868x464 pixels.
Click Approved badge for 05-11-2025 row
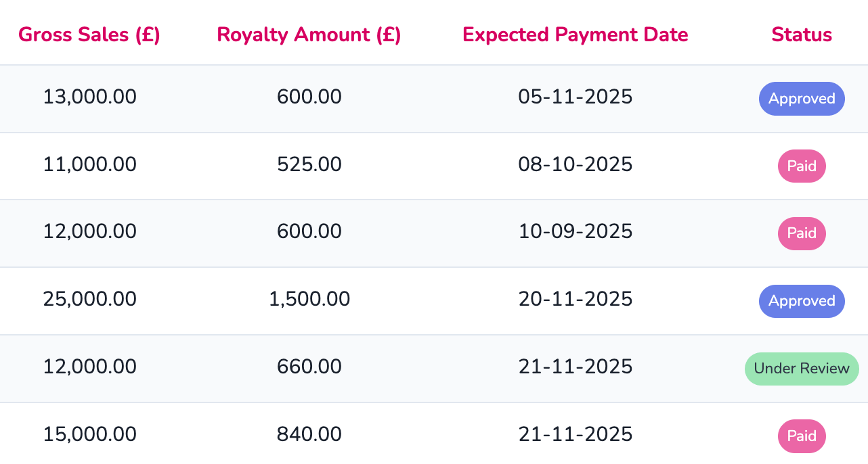click(x=802, y=99)
